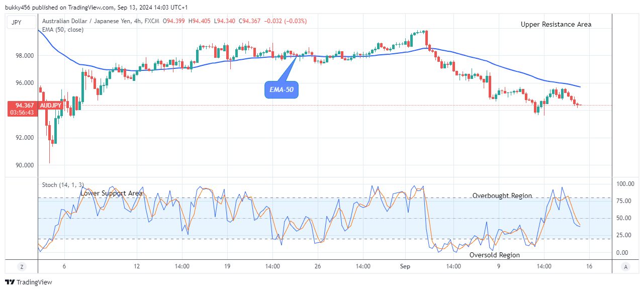Click the 19 date label on time axis
This screenshot has height=291, width=644.
(227, 266)
